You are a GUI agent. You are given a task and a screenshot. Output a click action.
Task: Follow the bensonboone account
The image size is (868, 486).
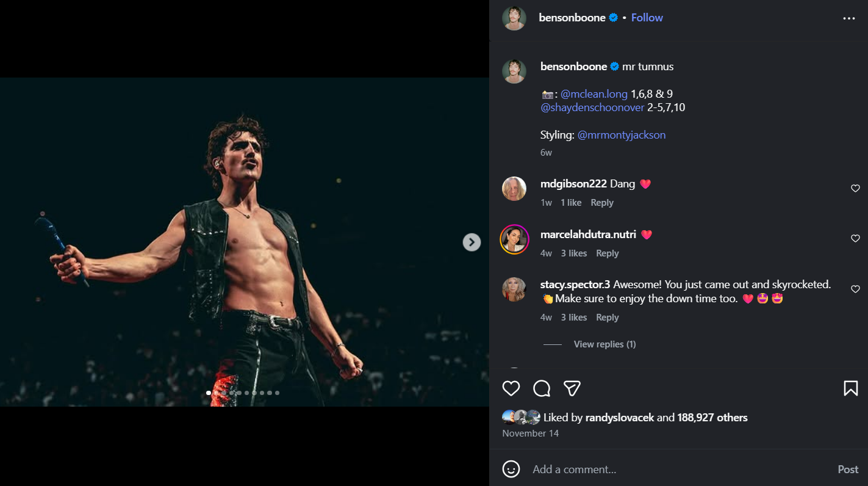point(647,18)
